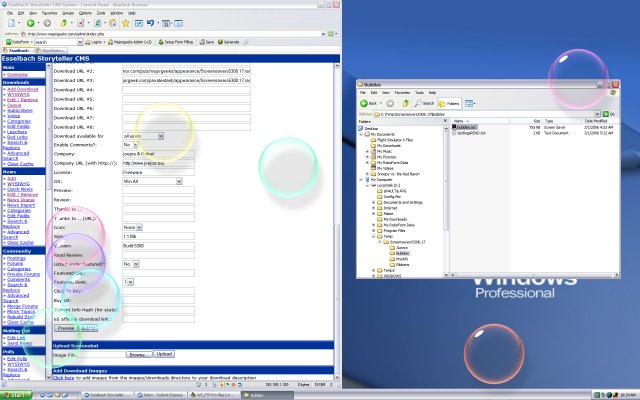Open the Enable Comments dropdown
Viewport: 640px width, 400px height.
(x=136, y=145)
